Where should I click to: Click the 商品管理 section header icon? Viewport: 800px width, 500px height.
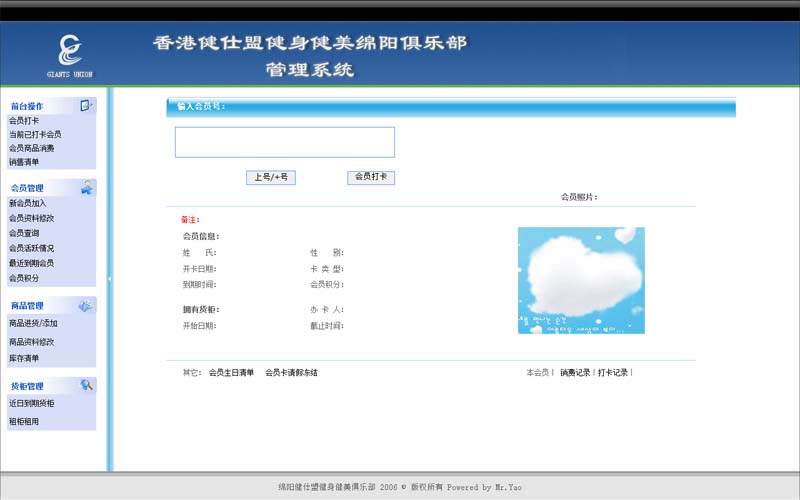(87, 305)
